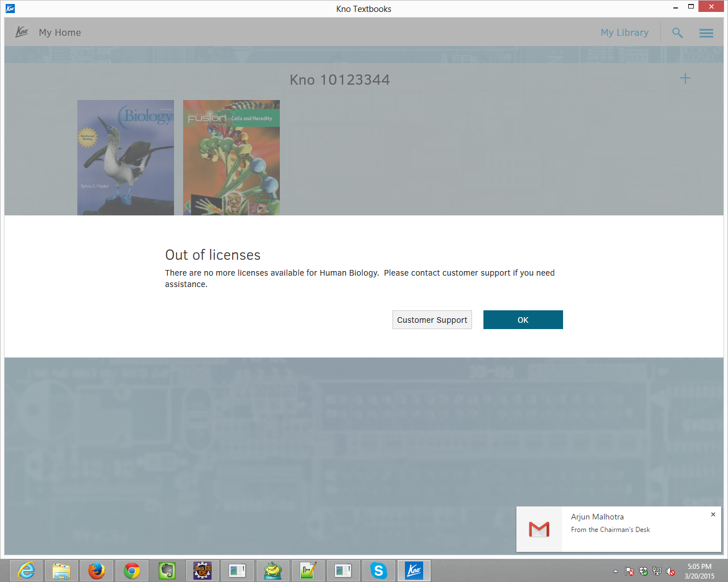Screen dimensions: 728x582
Task: Close the Gmail notification toast
Action: pos(713,514)
